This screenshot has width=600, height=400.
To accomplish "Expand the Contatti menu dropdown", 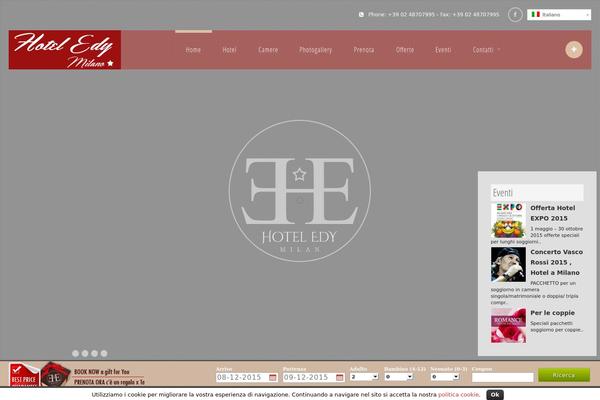I will [x=486, y=50].
